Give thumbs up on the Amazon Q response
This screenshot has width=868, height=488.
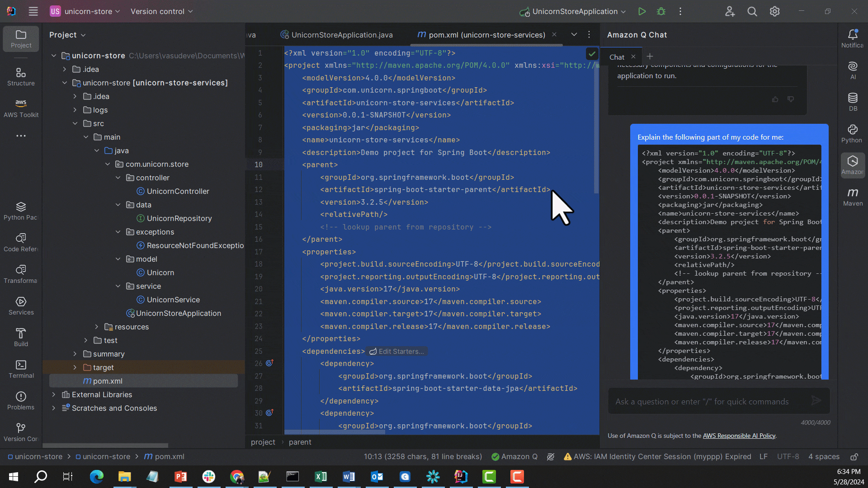pyautogui.click(x=775, y=99)
